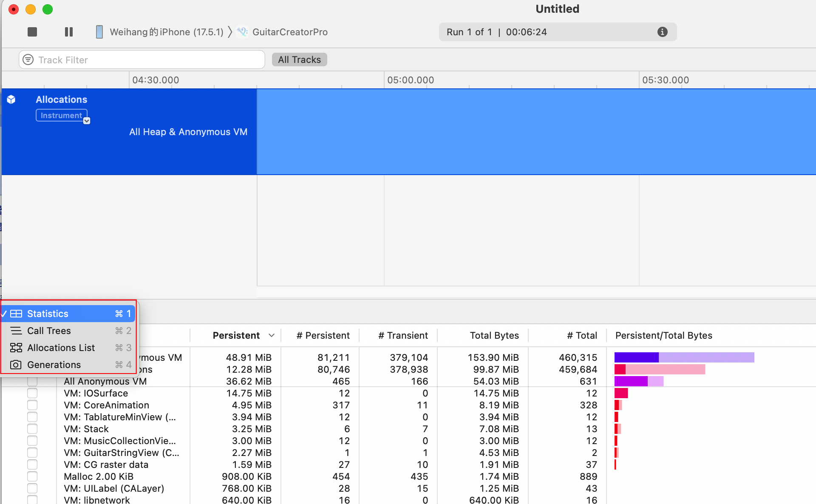Sort by the # Persistent column header
816x504 pixels.
pos(323,335)
